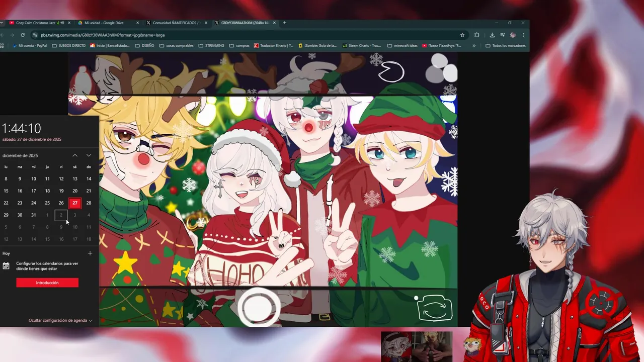Reload the current page in Chrome
The height and width of the screenshot is (362, 644).
(x=23, y=35)
